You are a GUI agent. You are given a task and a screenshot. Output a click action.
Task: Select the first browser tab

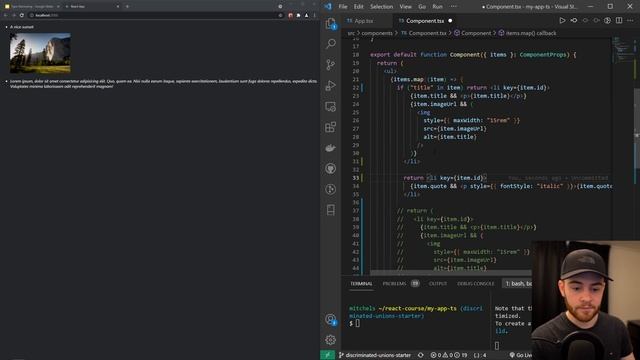tap(32, 6)
